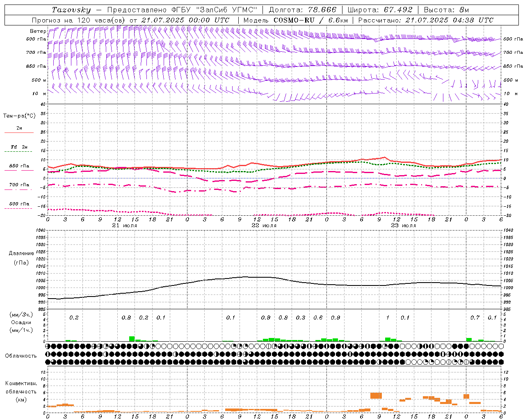This screenshot has height=420, width=525.
Task: Click the (гПа) unit label under Давление
Action: click(21, 262)
